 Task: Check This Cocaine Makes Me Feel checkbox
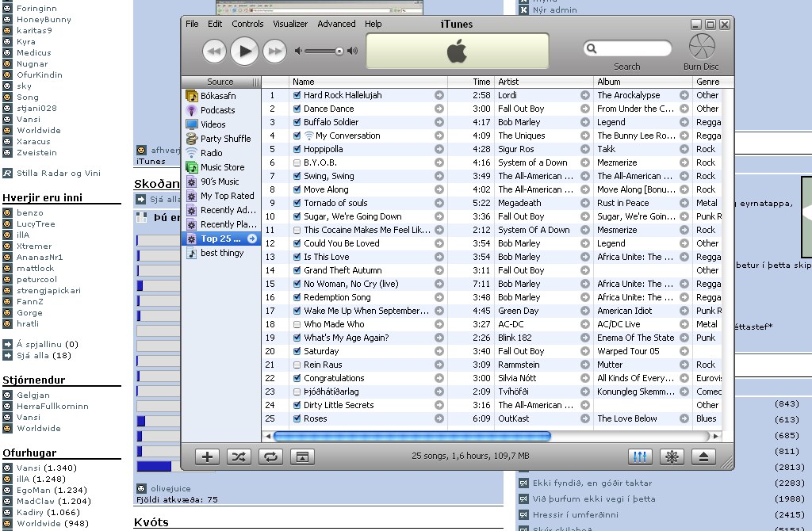297,230
